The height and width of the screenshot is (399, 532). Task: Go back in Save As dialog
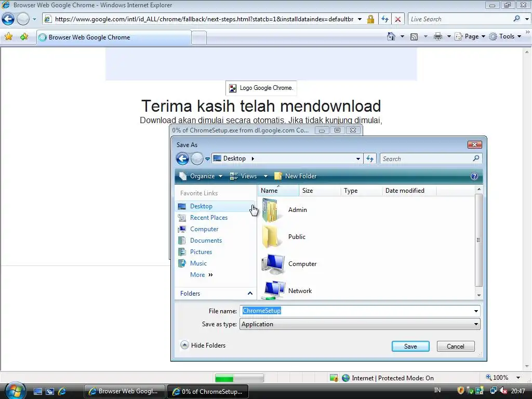(x=182, y=158)
